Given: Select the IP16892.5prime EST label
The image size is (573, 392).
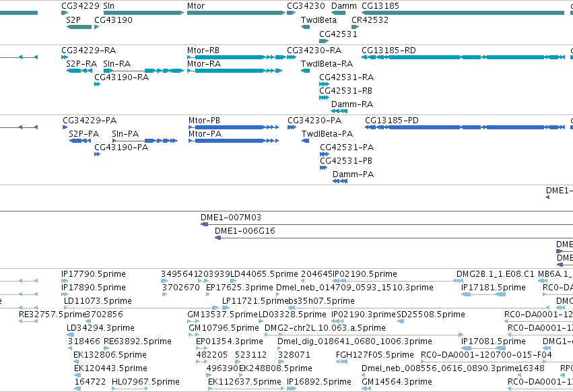Looking at the screenshot, I should (x=319, y=382).
